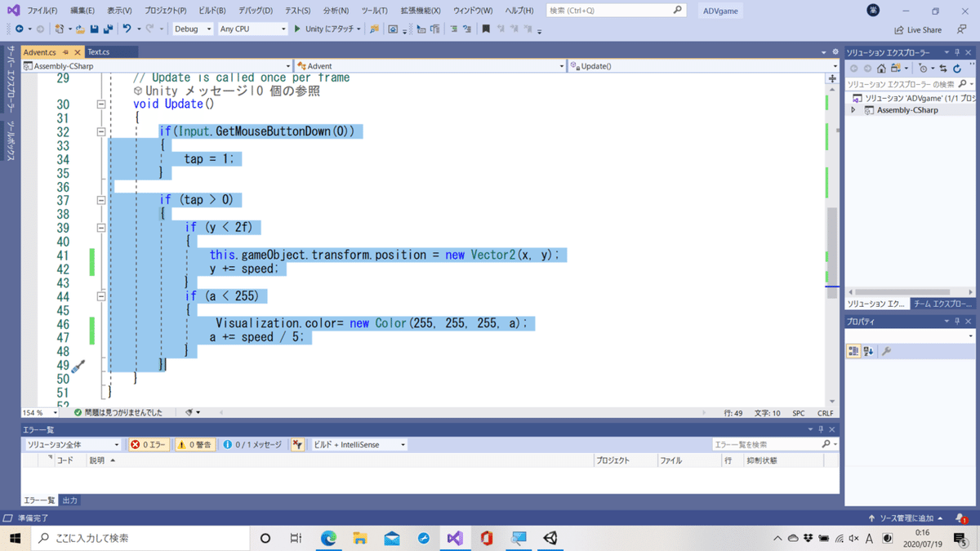980x551 pixels.
Task: Click the Save All toolbar icon
Action: (108, 29)
